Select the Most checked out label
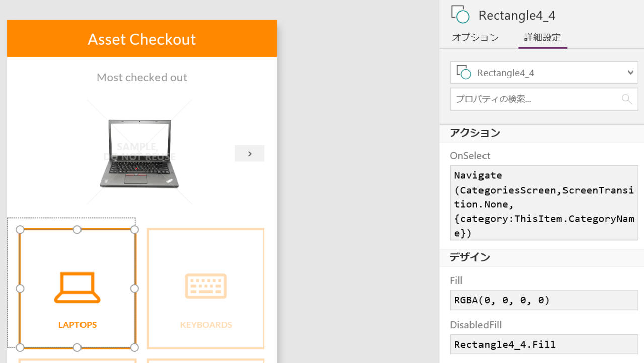Viewport: 644px width, 363px height. pyautogui.click(x=142, y=77)
